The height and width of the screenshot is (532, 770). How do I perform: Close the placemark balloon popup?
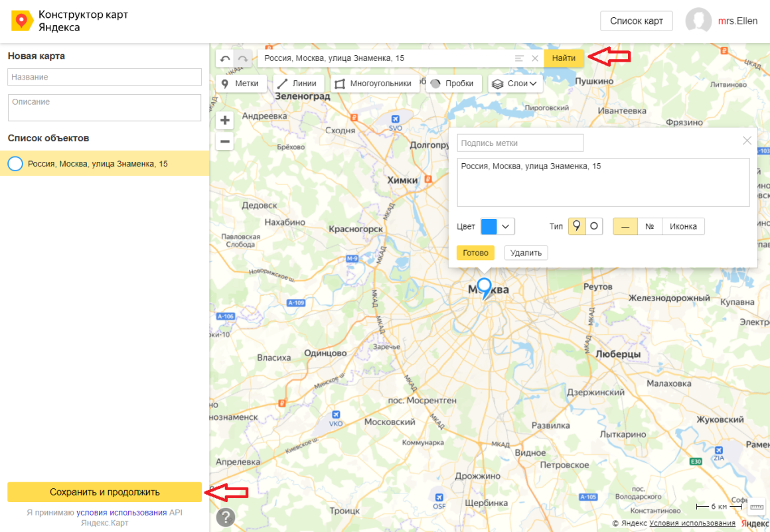tap(747, 141)
